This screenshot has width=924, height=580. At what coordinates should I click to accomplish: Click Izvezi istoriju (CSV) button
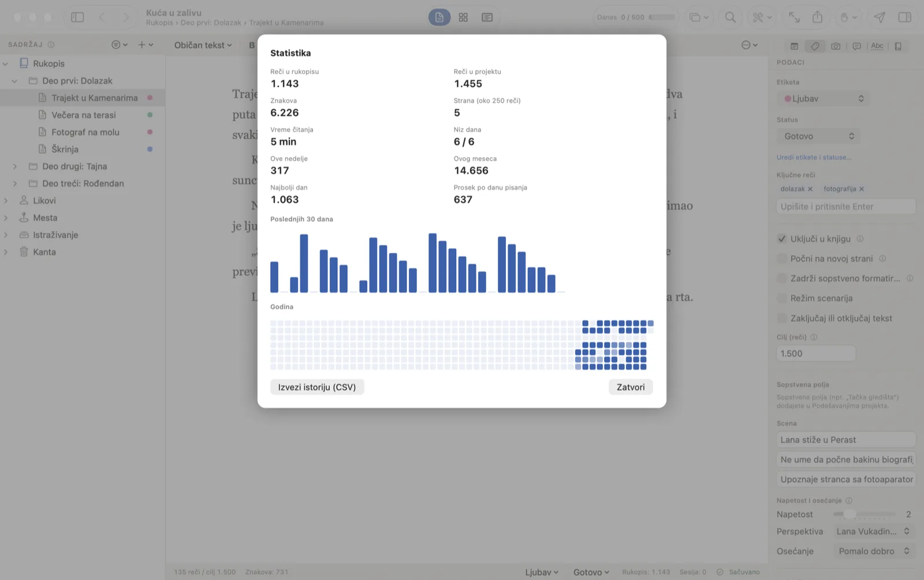click(317, 387)
